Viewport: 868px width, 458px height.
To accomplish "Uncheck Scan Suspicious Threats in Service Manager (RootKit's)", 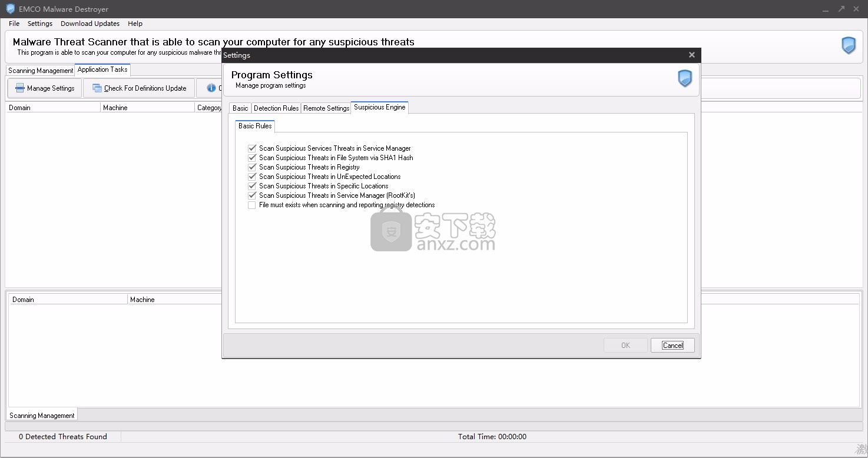I will [x=252, y=195].
